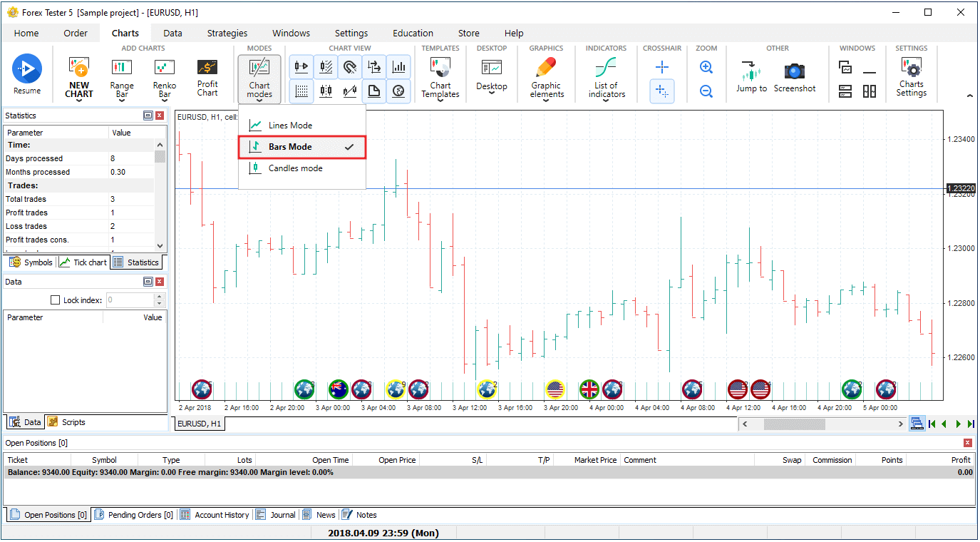
Task: Enable the Lock index checkbox
Action: [x=56, y=300]
